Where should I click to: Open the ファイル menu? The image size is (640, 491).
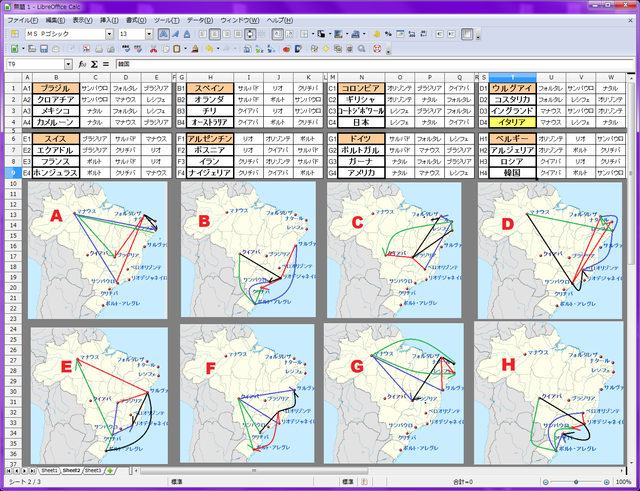pyautogui.click(x=23, y=20)
